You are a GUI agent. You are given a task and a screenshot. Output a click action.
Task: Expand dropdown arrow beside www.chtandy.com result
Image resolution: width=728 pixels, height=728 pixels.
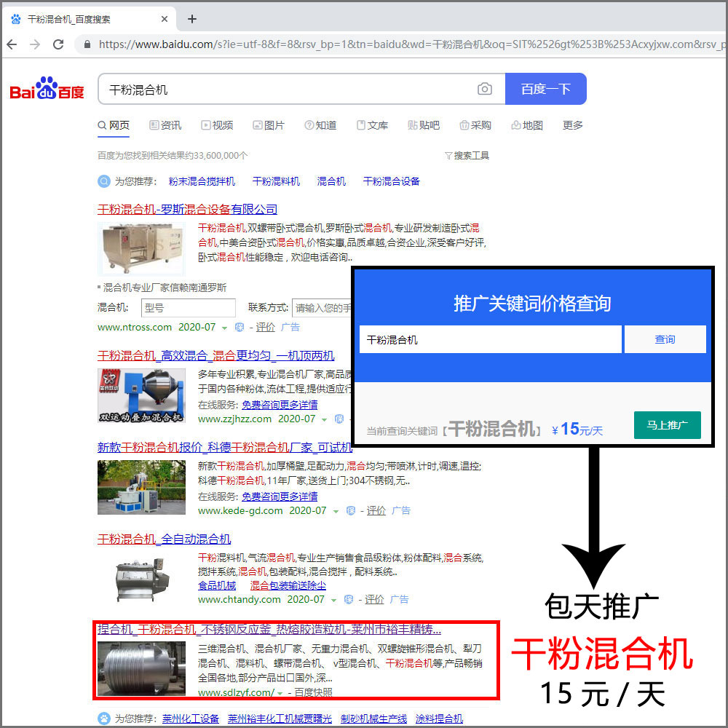coord(333,601)
